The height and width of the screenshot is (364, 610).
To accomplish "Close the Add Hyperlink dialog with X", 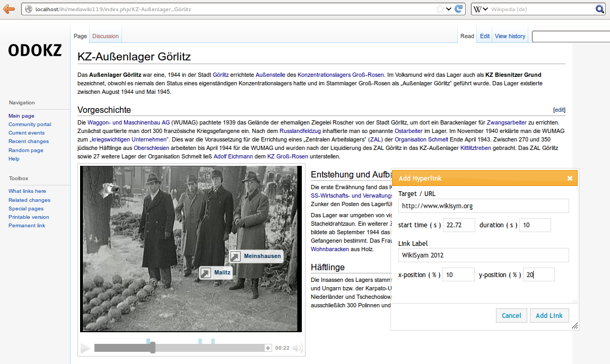I will pyautogui.click(x=570, y=179).
